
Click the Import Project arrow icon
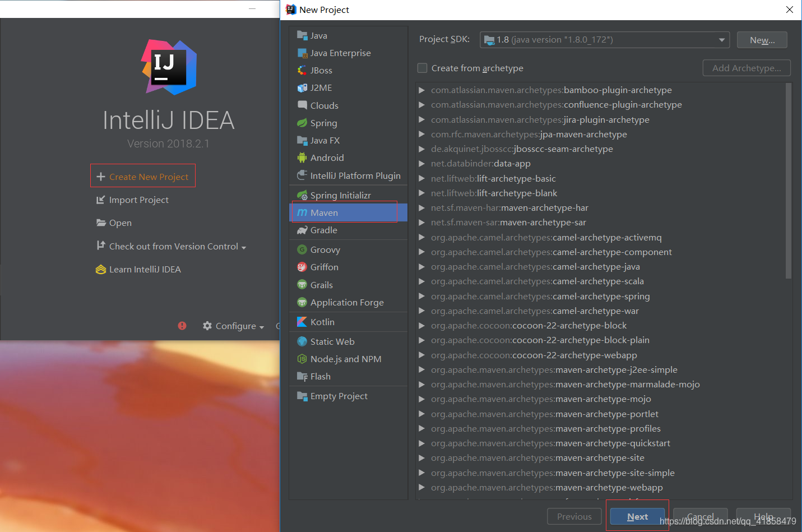click(x=101, y=200)
